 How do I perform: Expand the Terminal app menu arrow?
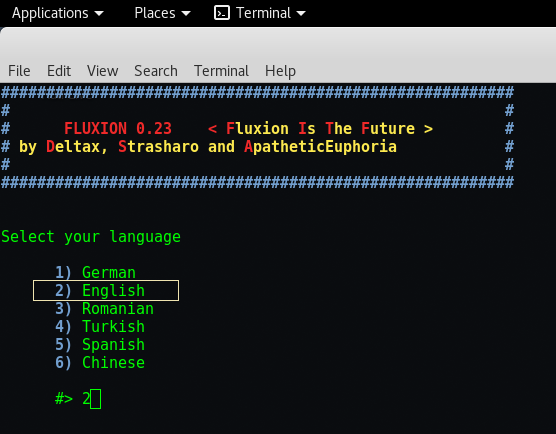click(x=301, y=14)
